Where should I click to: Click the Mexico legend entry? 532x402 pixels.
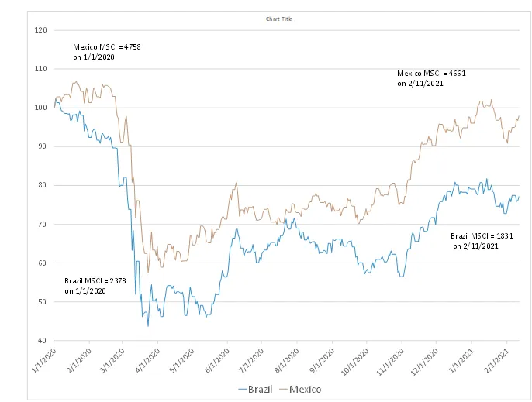pyautogui.click(x=300, y=389)
